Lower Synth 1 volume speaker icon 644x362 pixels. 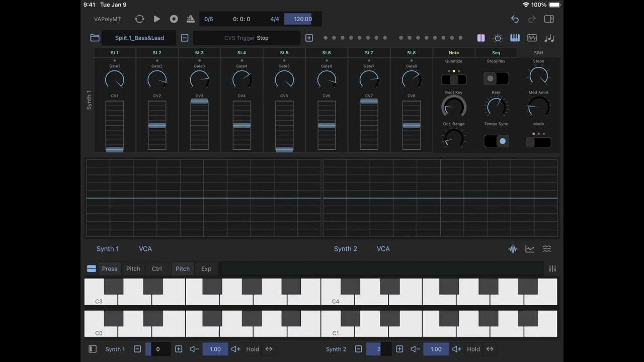(194, 349)
